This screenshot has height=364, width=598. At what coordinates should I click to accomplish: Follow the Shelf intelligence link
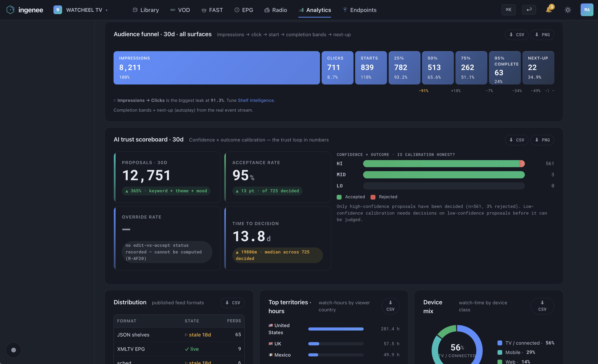[256, 100]
